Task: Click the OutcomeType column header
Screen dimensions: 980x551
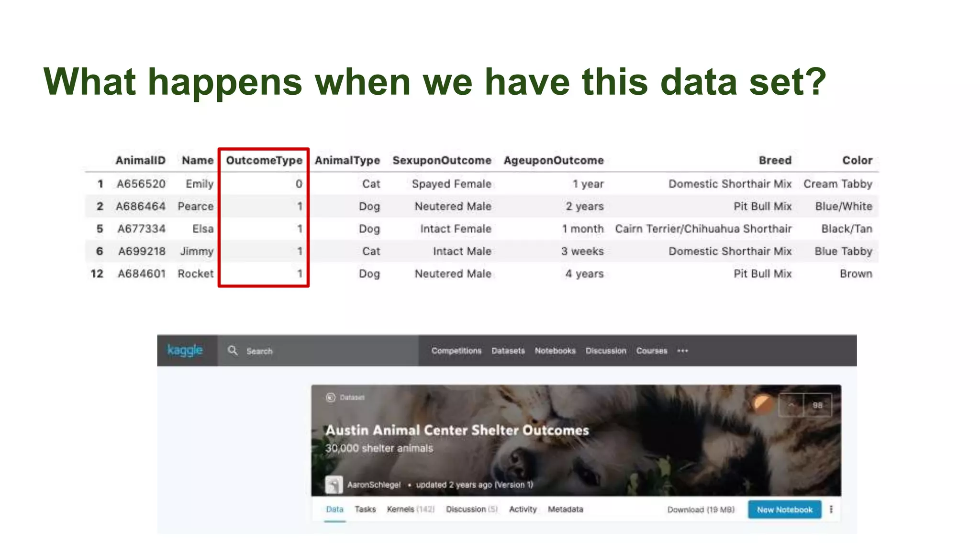Action: click(x=264, y=160)
